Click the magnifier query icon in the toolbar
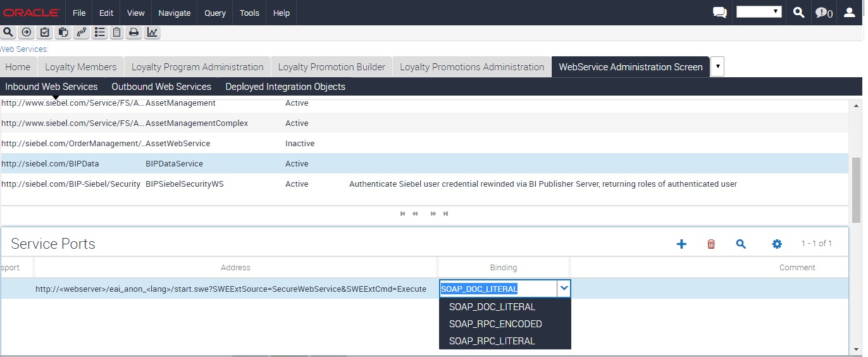Screen dimensions: 868x357 click(x=8, y=32)
